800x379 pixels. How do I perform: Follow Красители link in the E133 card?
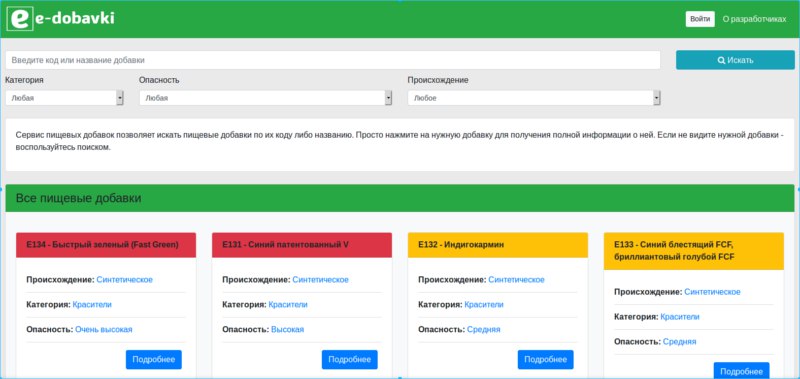(x=680, y=317)
